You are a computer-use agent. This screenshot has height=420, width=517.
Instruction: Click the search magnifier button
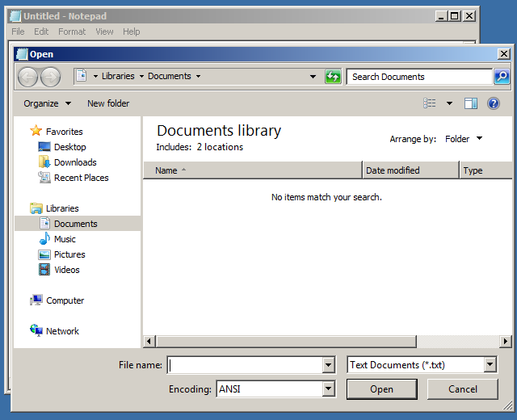tap(502, 77)
